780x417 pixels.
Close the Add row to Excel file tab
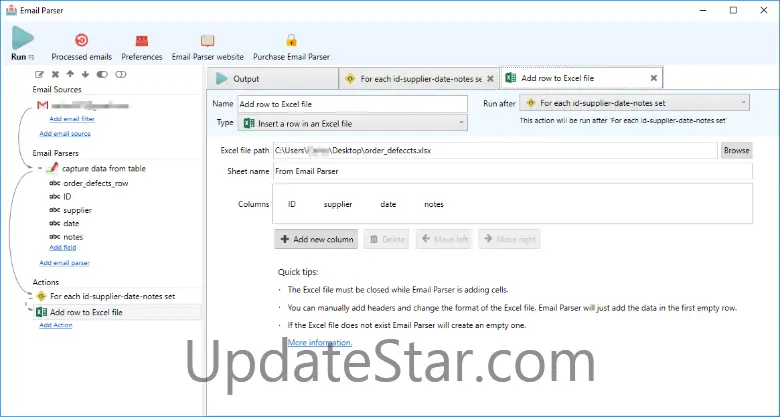tap(654, 78)
